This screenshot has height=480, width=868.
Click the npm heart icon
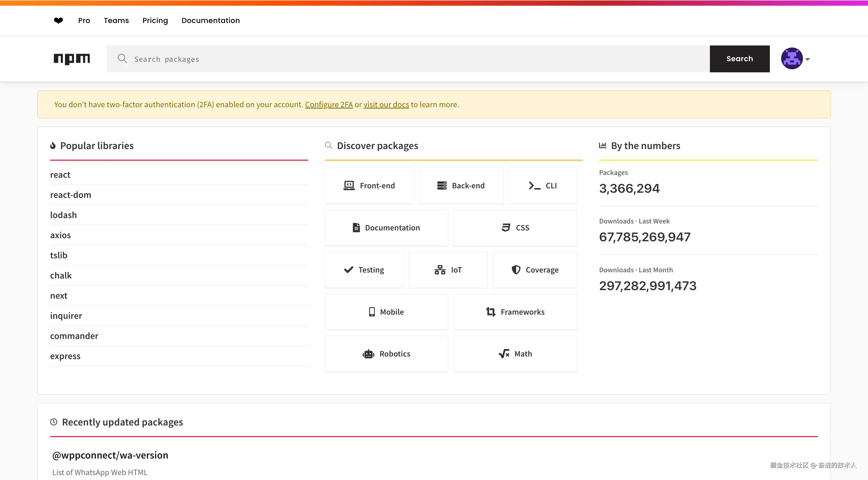pos(58,21)
